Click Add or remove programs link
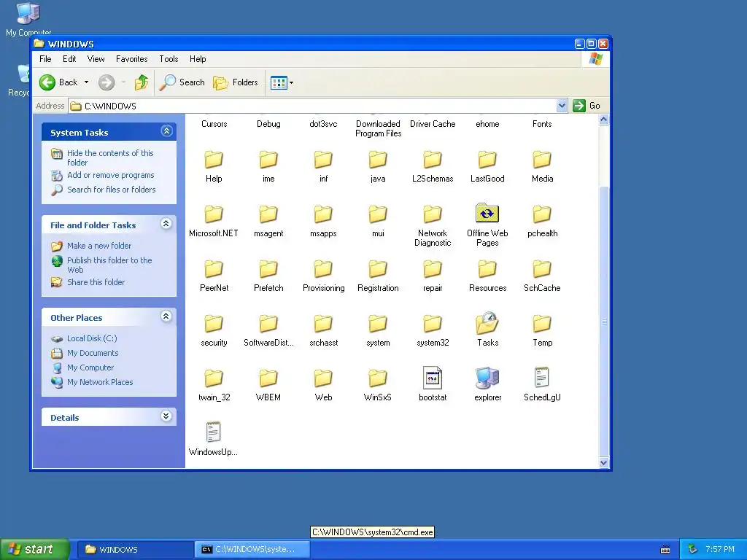Screen dimensions: 747x560 pos(111,175)
